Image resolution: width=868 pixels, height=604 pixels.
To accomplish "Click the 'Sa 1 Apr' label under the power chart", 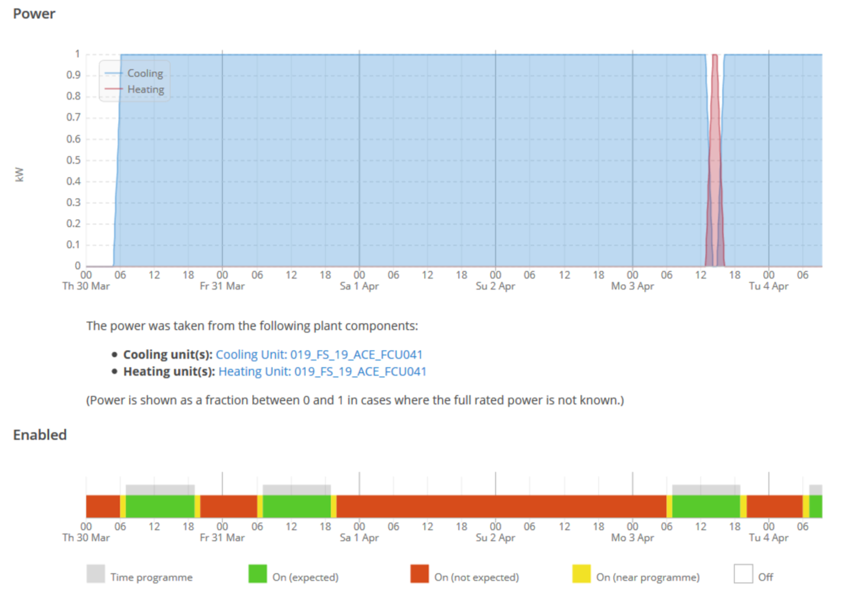I will 359,286.
